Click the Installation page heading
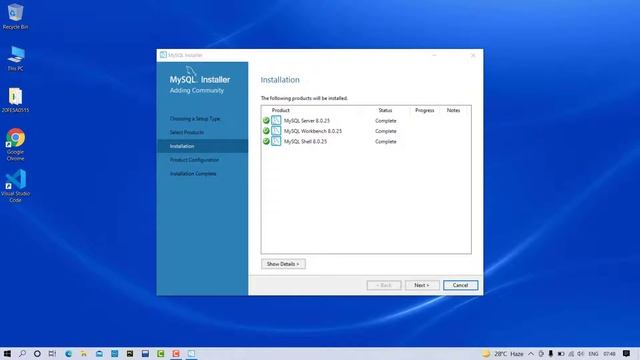Screen dimensions: 640x360 (280, 80)
